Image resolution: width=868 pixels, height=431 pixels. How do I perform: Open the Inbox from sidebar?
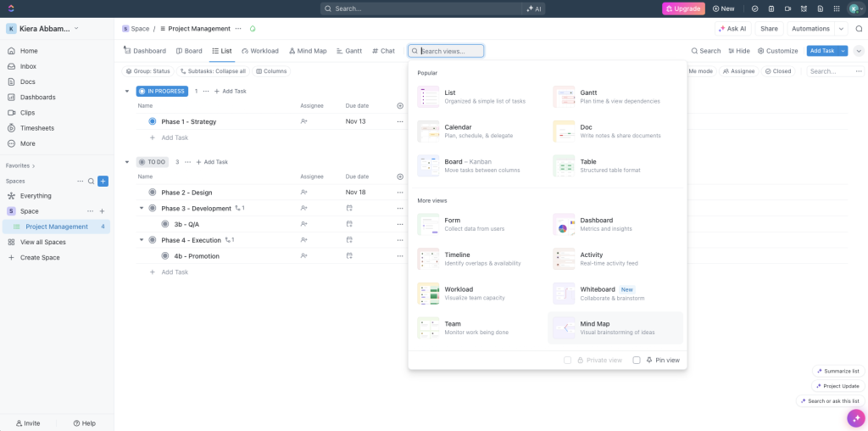[x=28, y=66]
